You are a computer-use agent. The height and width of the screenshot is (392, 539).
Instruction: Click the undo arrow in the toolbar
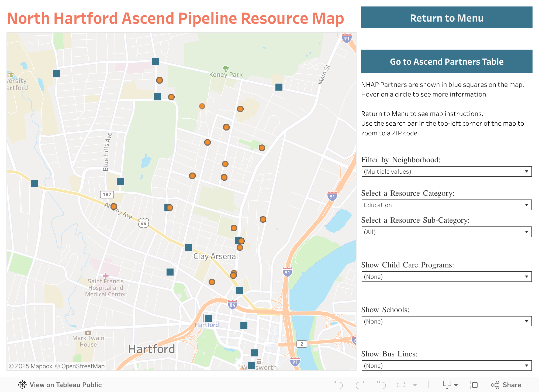click(338, 385)
